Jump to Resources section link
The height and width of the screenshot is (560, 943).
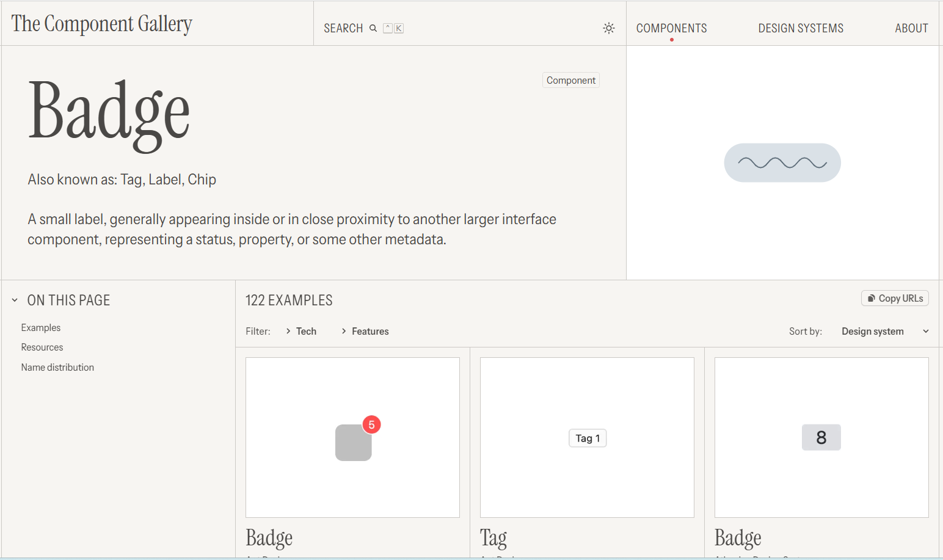click(x=42, y=347)
